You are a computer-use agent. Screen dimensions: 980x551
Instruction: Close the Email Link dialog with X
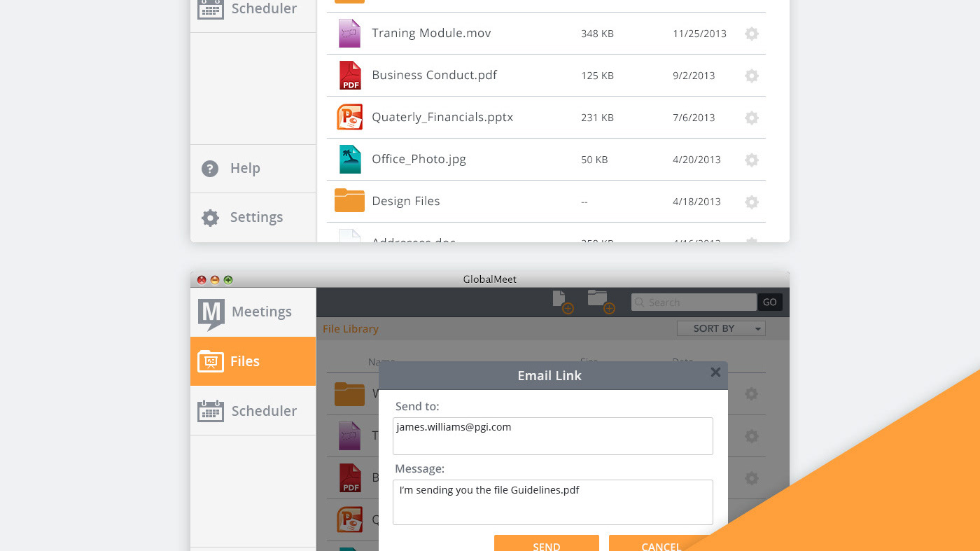coord(715,372)
